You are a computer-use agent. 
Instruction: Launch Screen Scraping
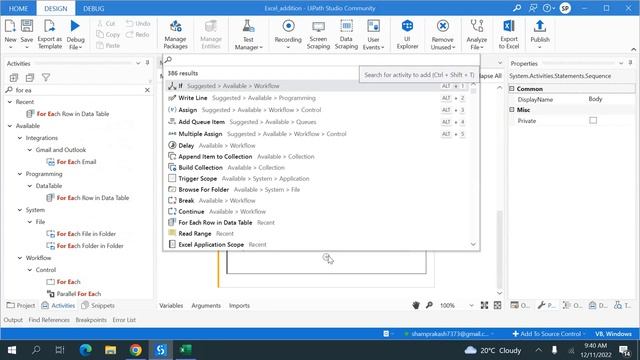click(x=318, y=34)
